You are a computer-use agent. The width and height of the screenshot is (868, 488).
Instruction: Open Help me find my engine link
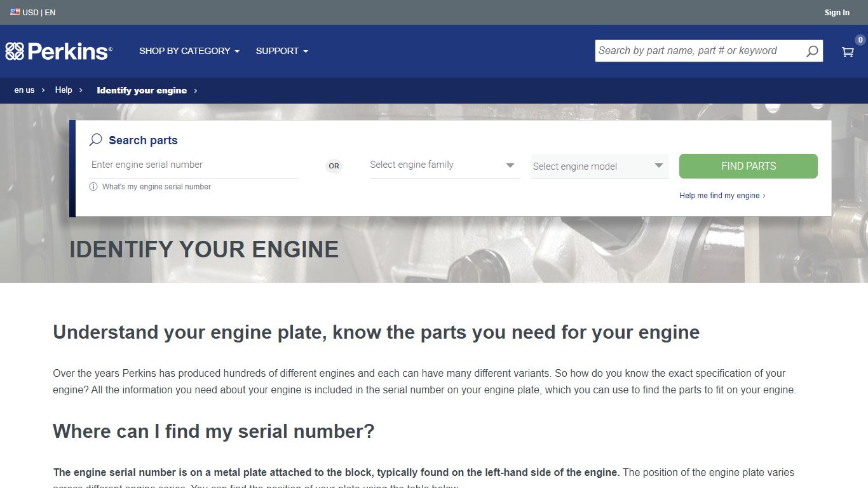click(x=722, y=196)
